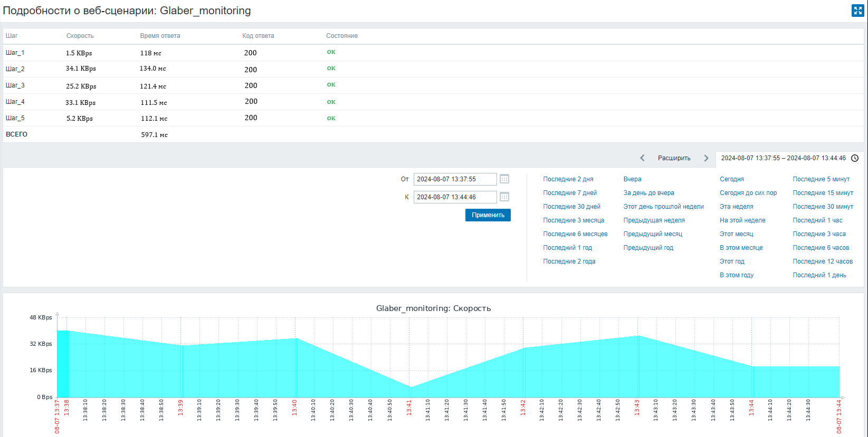Set range to Последний 1 день
The width and height of the screenshot is (868, 437).
coord(819,275)
